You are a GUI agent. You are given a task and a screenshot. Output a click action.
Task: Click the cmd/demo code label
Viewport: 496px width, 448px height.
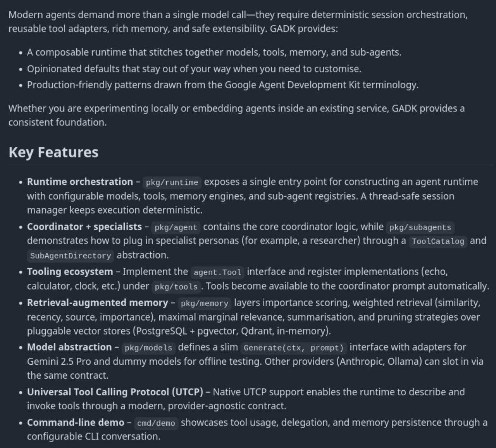(x=156, y=423)
